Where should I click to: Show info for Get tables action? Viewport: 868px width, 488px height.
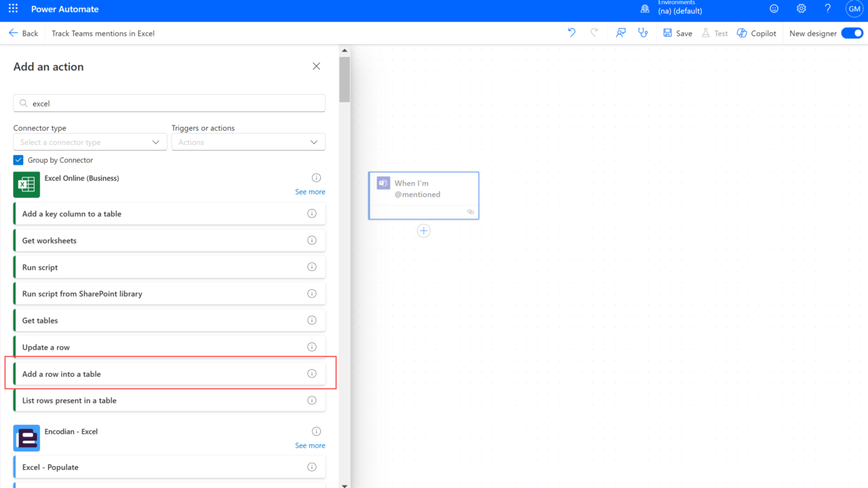coord(312,320)
